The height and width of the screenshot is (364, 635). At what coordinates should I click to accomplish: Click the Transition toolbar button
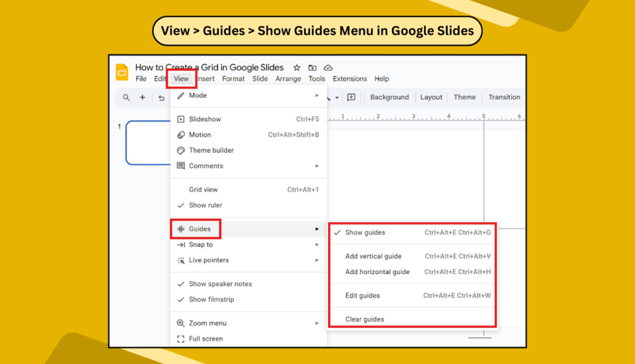(x=504, y=97)
